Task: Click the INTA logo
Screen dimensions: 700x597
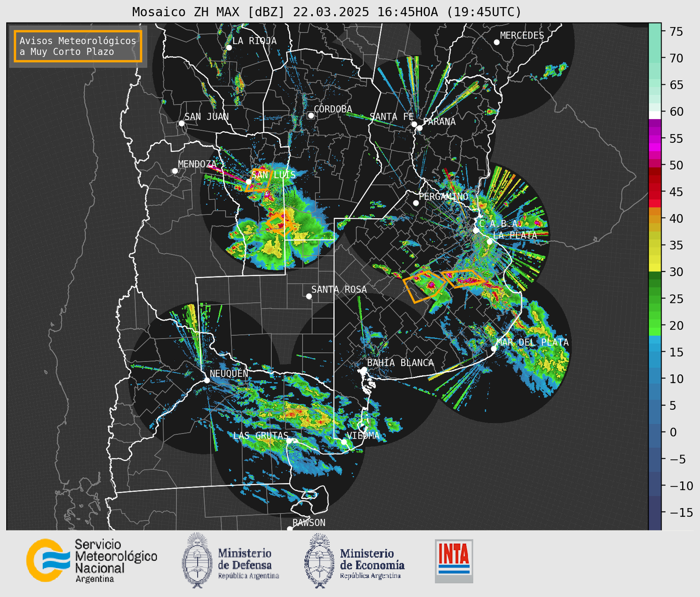Action: (x=454, y=561)
